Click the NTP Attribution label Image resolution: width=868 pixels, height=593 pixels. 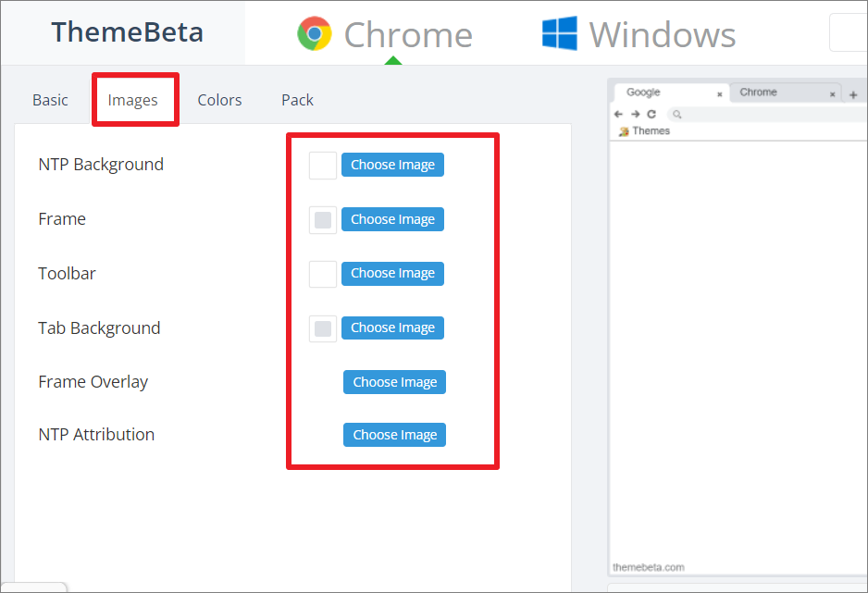pos(96,435)
